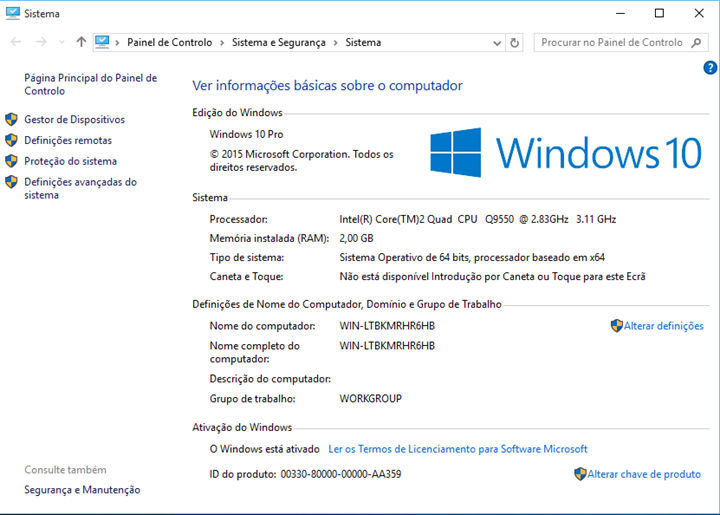Image resolution: width=720 pixels, height=515 pixels.
Task: Click the Back navigation arrow
Action: [x=16, y=42]
